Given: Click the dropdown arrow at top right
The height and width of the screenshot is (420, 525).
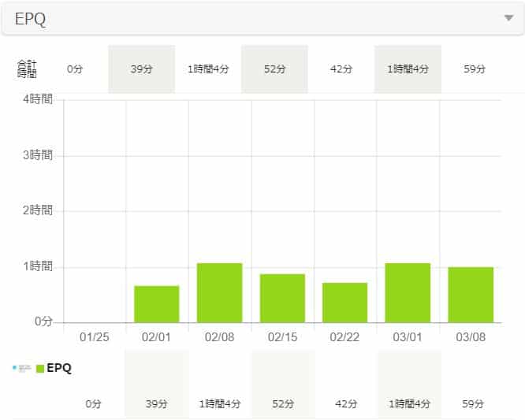Looking at the screenshot, I should pos(508,19).
